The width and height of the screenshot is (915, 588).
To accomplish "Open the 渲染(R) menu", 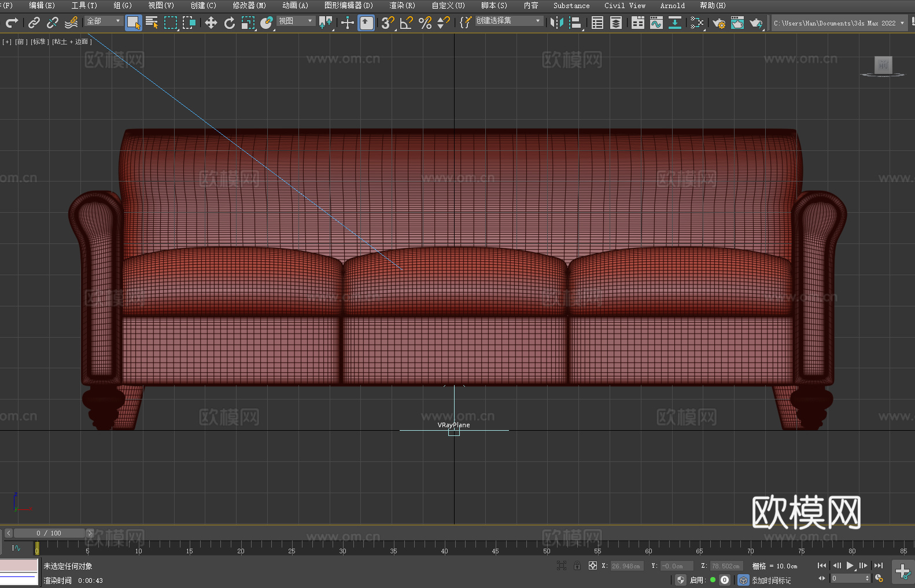I will 402,5.
